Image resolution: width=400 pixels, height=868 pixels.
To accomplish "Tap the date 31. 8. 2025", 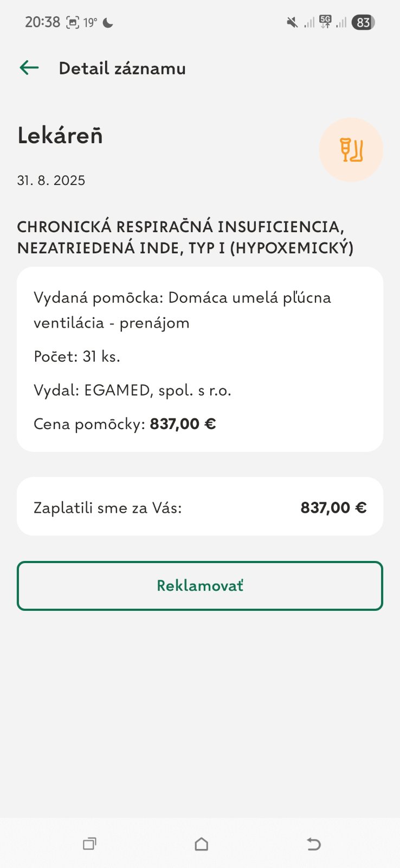I will (51, 180).
